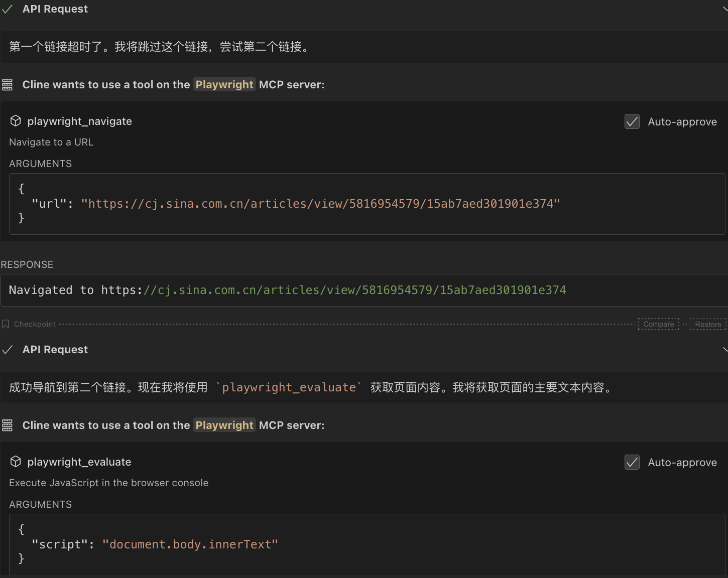Click the RESPONSE label
This screenshot has height=578, width=728.
pos(27,264)
